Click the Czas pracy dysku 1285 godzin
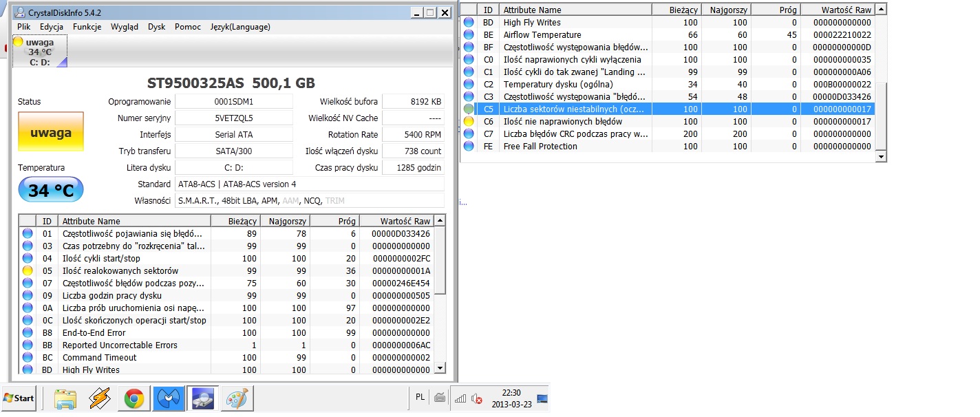This screenshot has height=417, width=980. 413,167
